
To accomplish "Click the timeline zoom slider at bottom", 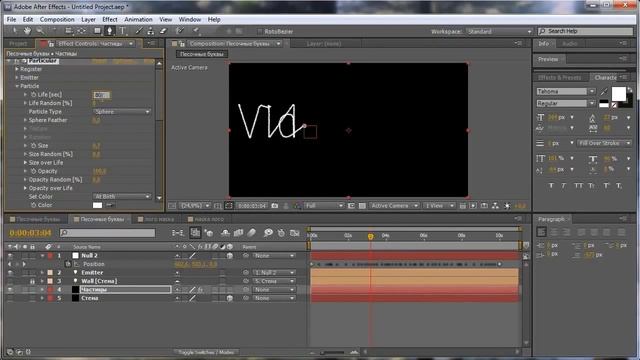I will (333, 352).
